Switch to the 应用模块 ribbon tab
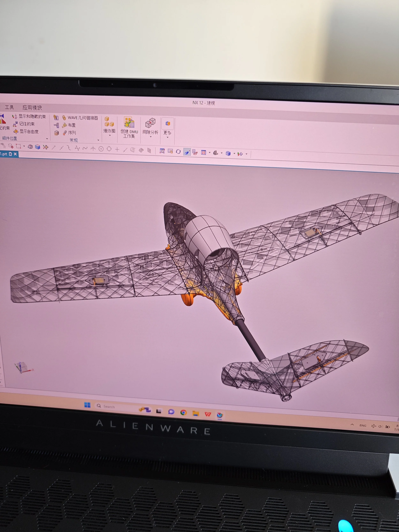 click(32, 108)
